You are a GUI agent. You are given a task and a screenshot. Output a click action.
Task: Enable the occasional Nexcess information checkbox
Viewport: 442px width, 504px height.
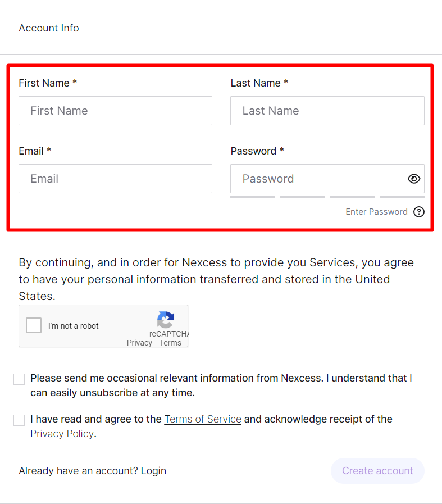tap(19, 379)
